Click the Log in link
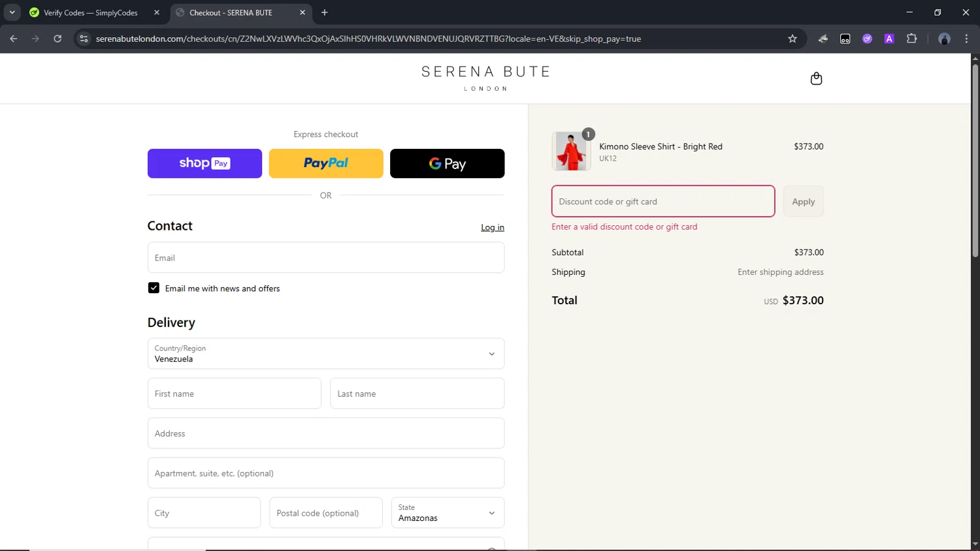This screenshot has height=551, width=980. coord(493,227)
